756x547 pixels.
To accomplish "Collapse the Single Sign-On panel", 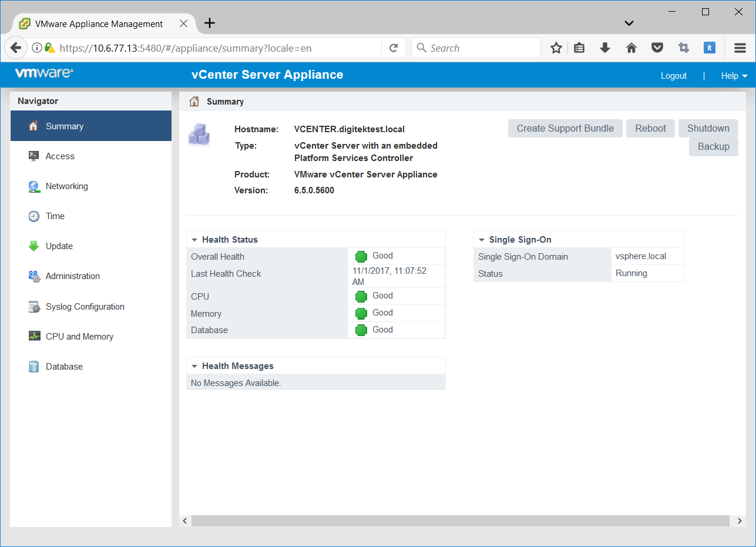I will 481,240.
